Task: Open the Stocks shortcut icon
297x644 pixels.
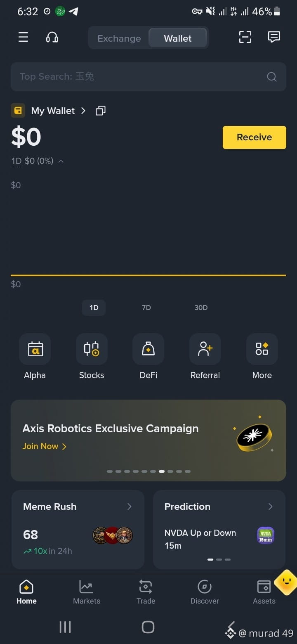Action: pyautogui.click(x=92, y=349)
